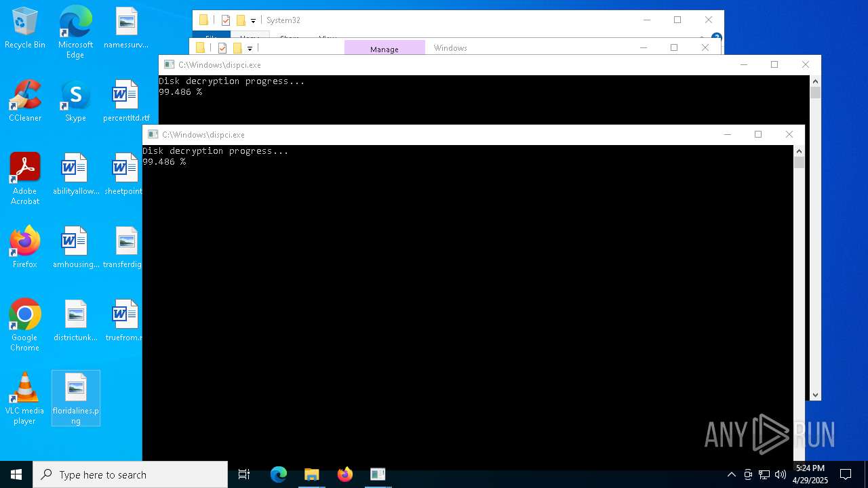The height and width of the screenshot is (488, 868).
Task: Open CCleaner desktop shortcut
Action: 25,102
